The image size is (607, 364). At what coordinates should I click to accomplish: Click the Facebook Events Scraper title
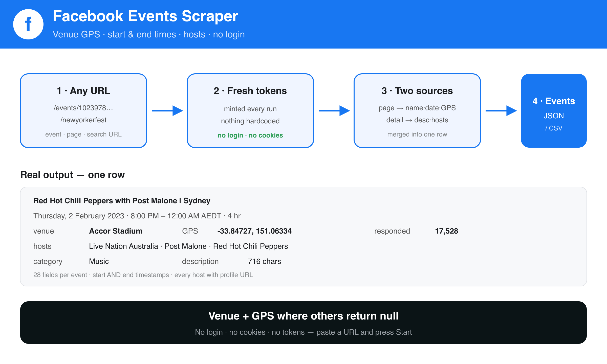pos(145,16)
